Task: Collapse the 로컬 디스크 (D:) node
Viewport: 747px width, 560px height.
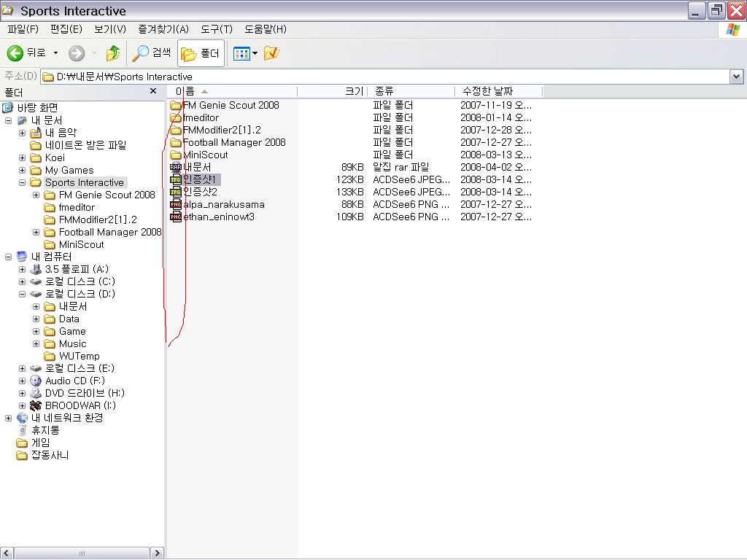Action: coord(22,294)
